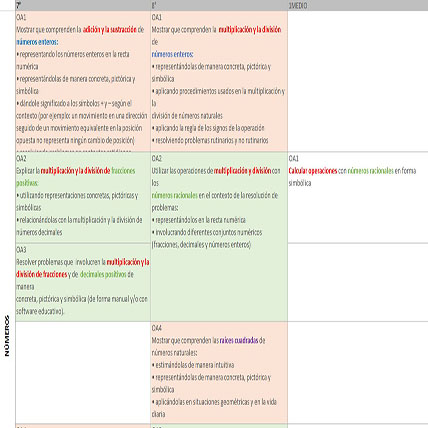Select the 7° column header cell
Screen dimensions: 428x428
pyautogui.click(x=83, y=5)
